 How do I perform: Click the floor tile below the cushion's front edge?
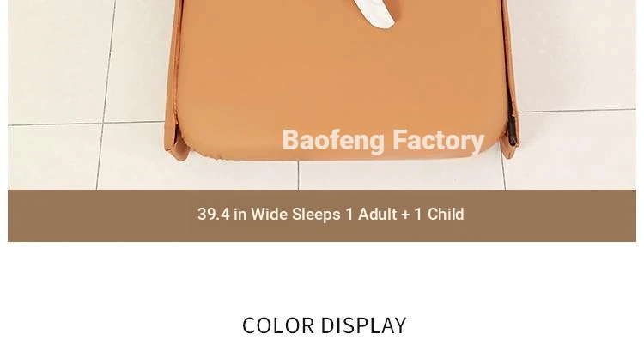point(400,176)
